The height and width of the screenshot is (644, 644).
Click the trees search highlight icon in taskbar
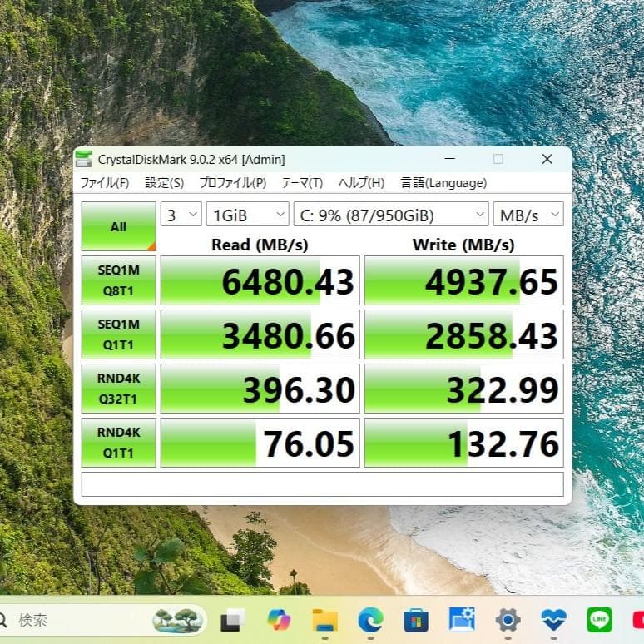[x=178, y=620]
